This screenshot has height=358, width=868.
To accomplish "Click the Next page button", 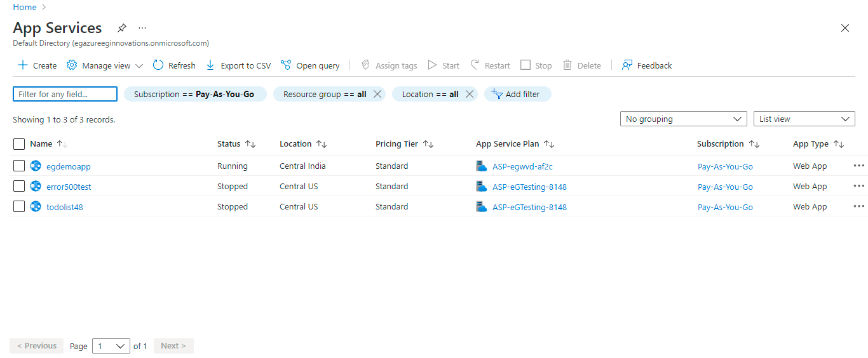I will [x=173, y=346].
